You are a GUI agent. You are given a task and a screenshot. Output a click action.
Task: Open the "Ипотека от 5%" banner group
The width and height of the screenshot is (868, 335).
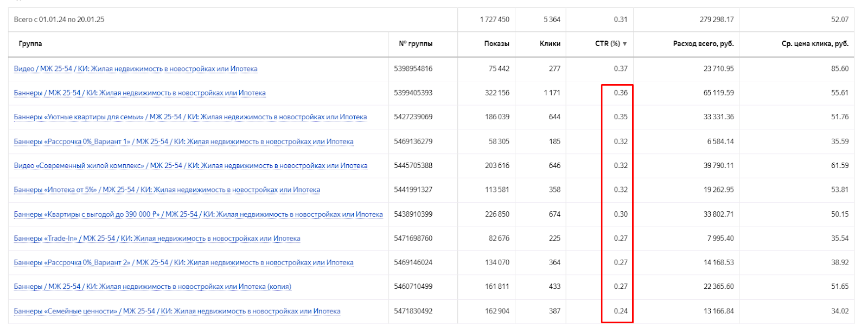167,190
